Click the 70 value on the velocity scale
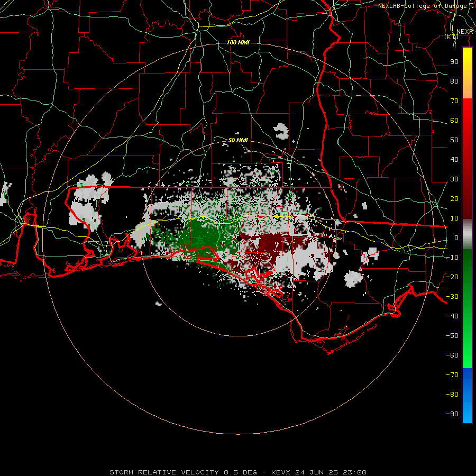 [x=454, y=101]
